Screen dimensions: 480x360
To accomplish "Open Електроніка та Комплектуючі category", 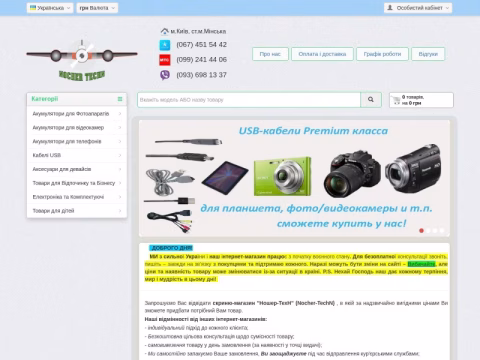I will pos(68,197).
